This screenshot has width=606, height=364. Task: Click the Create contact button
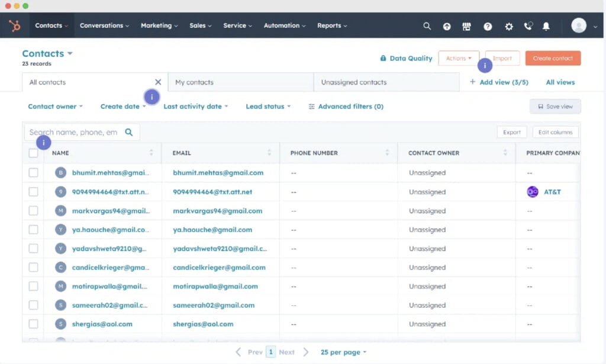tap(553, 59)
